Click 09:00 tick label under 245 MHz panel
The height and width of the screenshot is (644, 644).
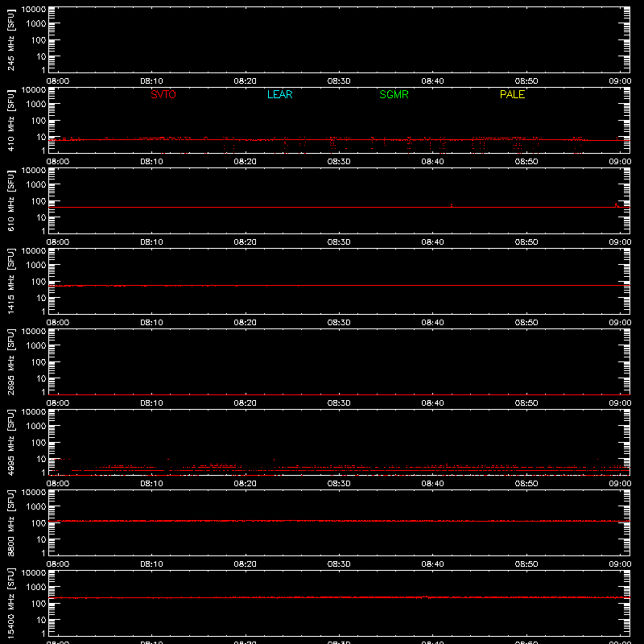pos(620,81)
